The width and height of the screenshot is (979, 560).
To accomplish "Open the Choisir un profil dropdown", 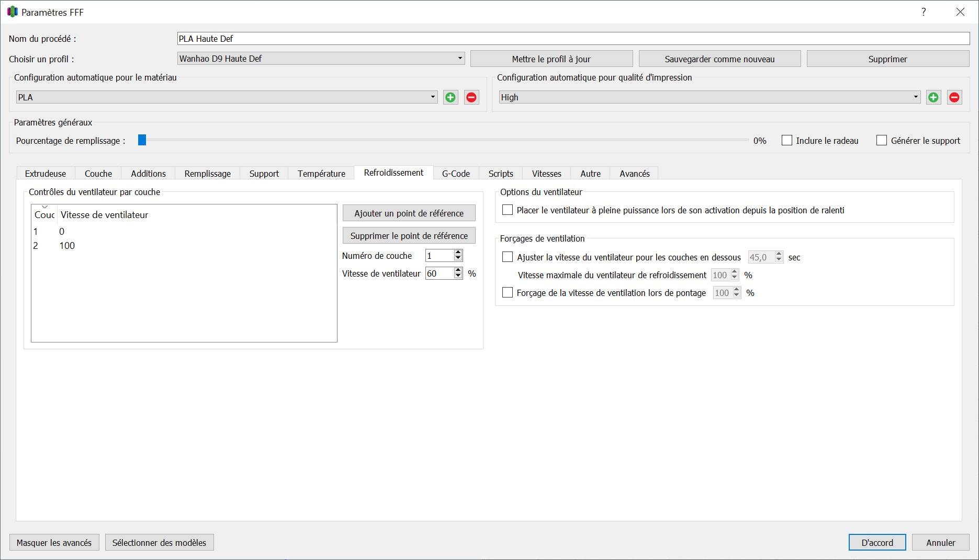I will pyautogui.click(x=321, y=59).
